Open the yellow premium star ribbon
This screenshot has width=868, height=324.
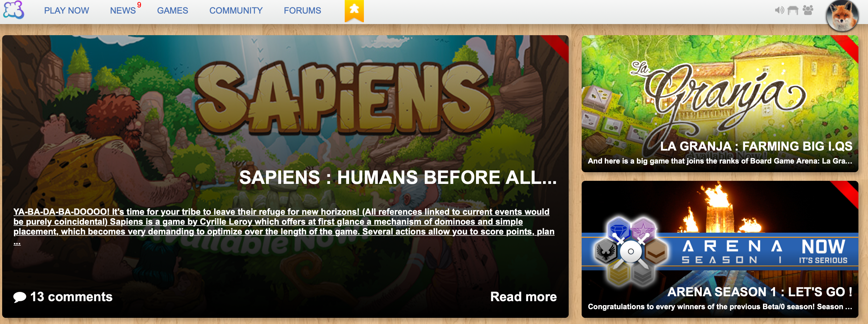tap(354, 11)
